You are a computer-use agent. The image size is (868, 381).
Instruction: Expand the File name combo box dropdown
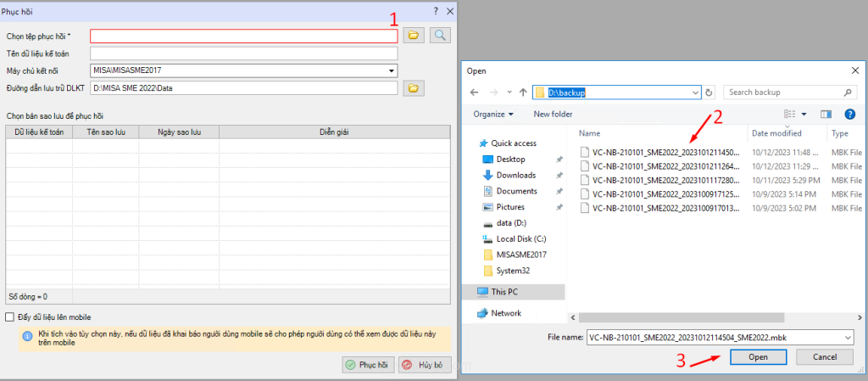coord(848,337)
